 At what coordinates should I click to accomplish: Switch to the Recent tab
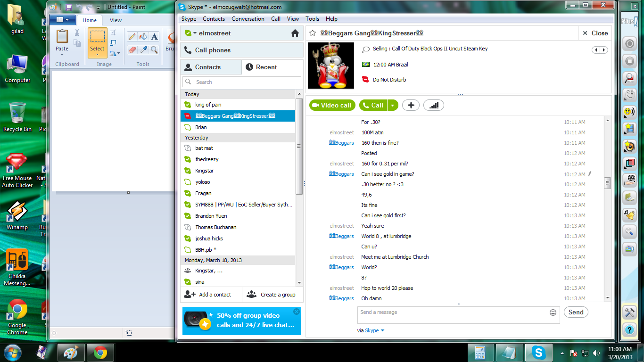tap(272, 67)
